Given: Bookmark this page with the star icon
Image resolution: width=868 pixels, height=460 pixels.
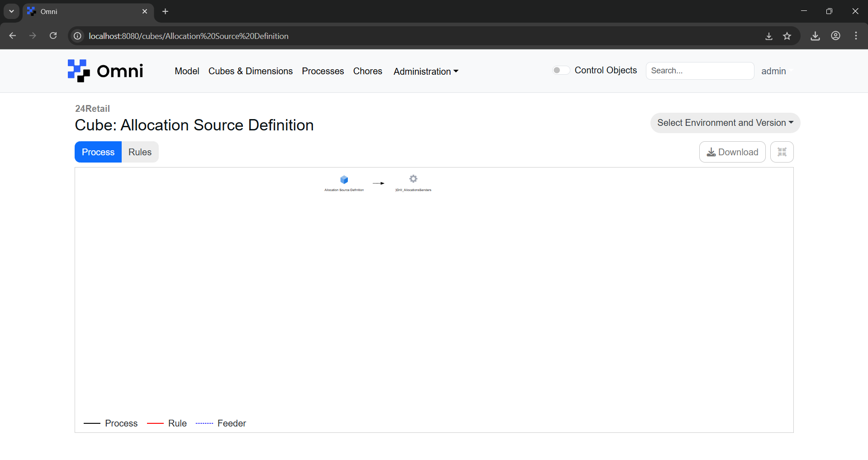Looking at the screenshot, I should click(x=787, y=36).
